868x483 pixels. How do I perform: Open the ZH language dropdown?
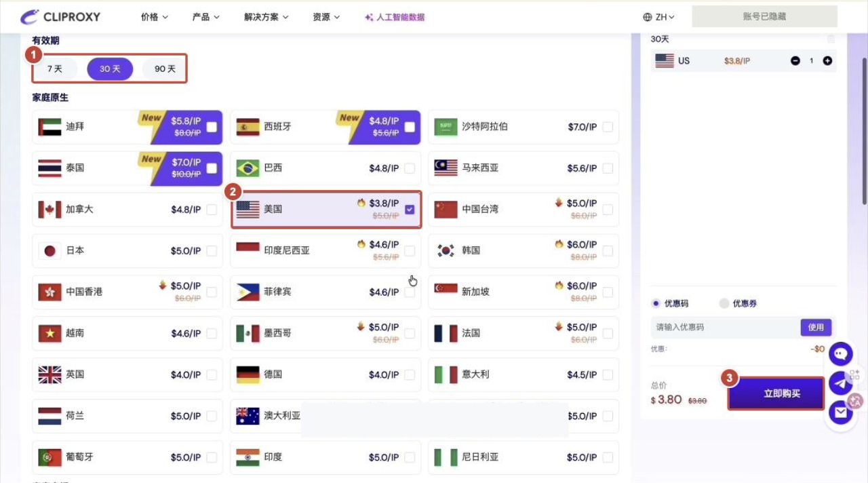click(x=658, y=17)
